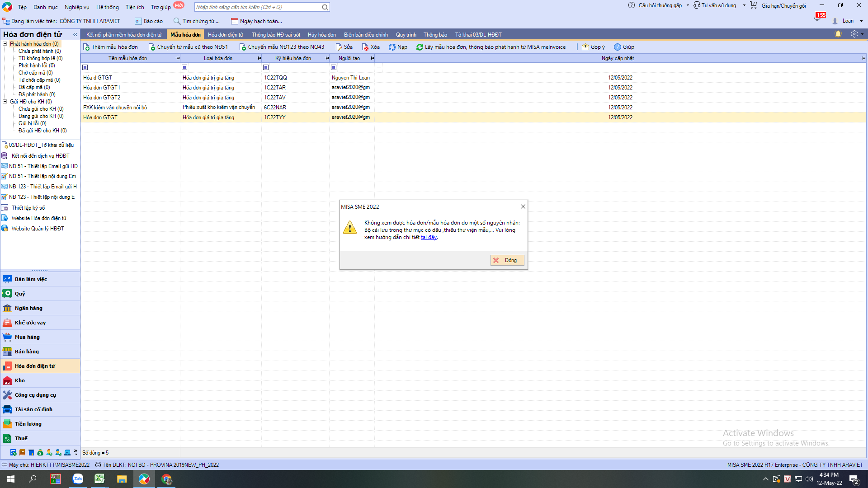Click the Báo cáo report icon
Screen dimensions: 868x488
click(x=138, y=21)
